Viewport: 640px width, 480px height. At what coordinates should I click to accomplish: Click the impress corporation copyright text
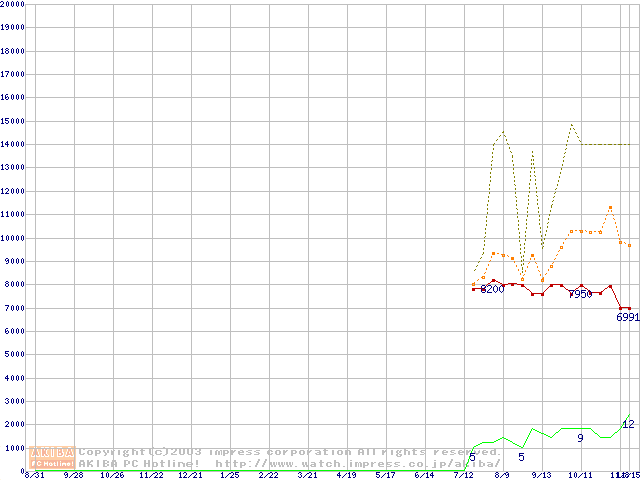[x=290, y=451]
